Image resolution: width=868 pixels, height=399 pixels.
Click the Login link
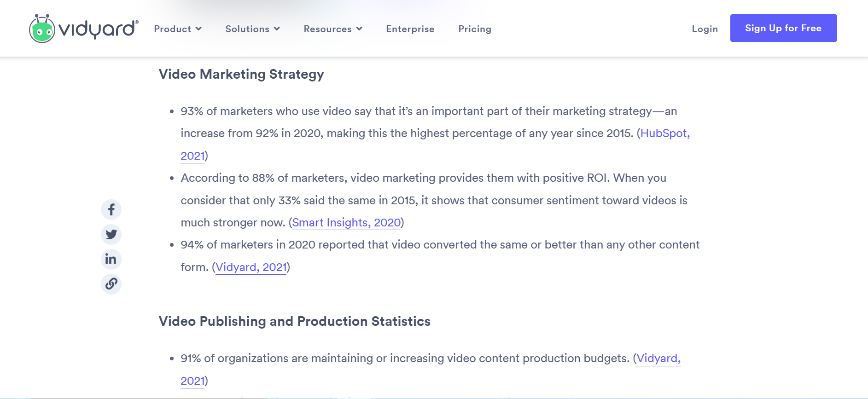(x=705, y=29)
